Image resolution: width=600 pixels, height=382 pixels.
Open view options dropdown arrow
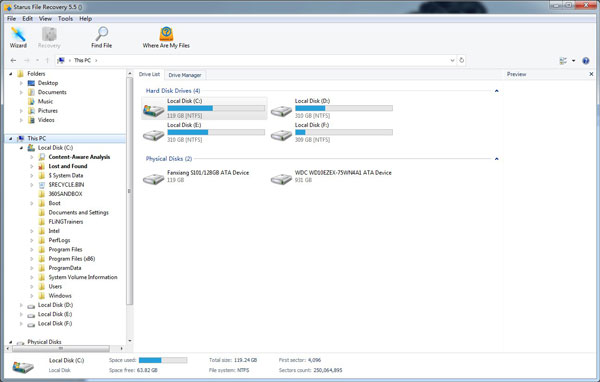tap(573, 60)
